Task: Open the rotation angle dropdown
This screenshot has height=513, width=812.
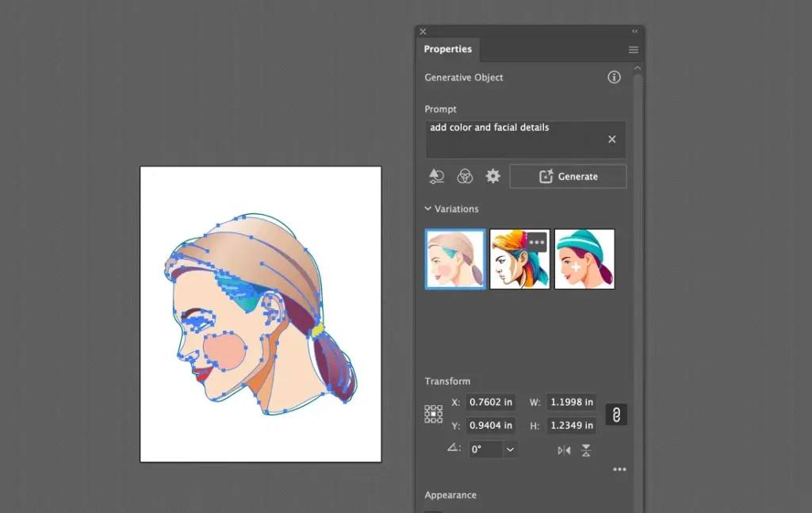Action: (x=511, y=450)
